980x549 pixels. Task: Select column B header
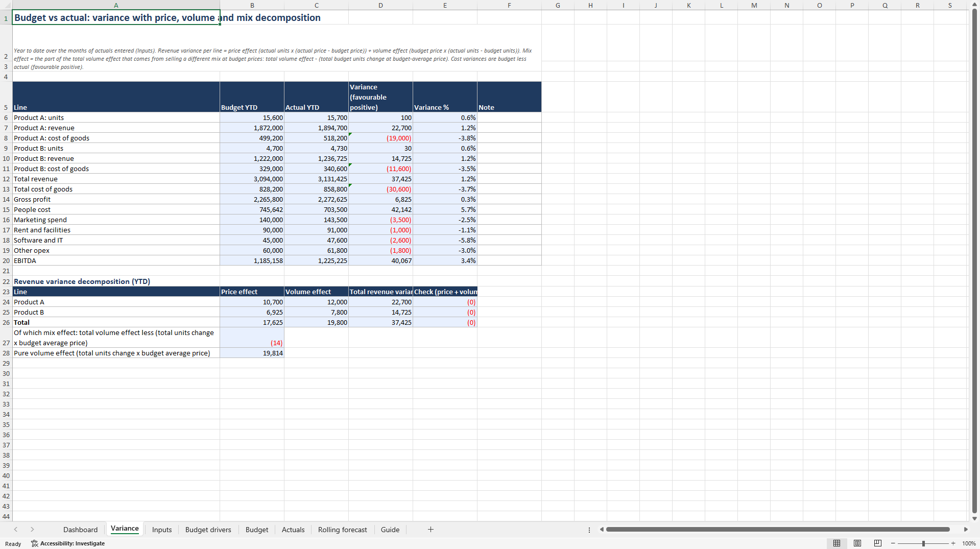(x=252, y=5)
